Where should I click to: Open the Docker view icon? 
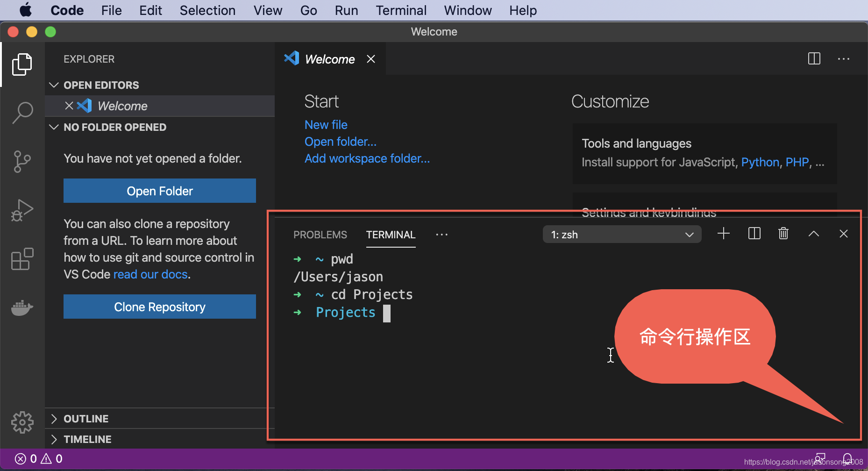click(x=22, y=308)
